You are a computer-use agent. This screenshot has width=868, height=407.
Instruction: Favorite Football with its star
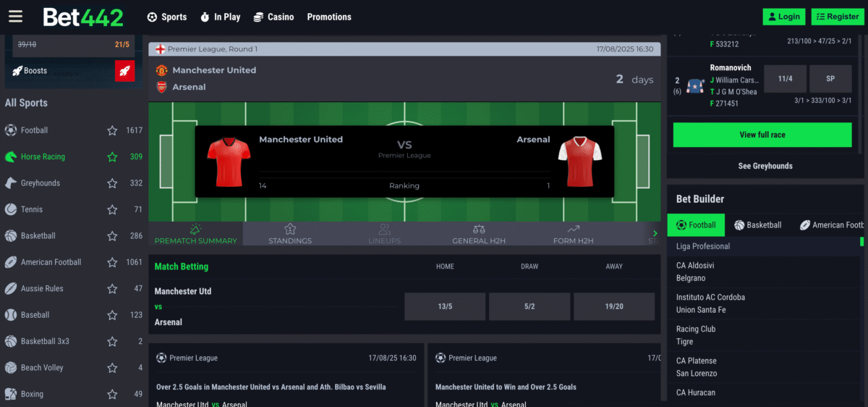click(x=112, y=130)
